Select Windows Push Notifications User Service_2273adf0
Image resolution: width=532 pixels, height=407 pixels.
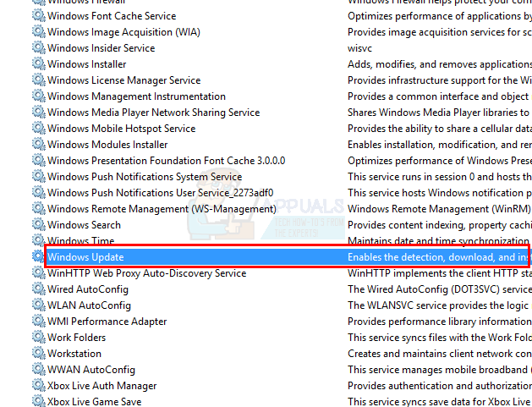161,193
